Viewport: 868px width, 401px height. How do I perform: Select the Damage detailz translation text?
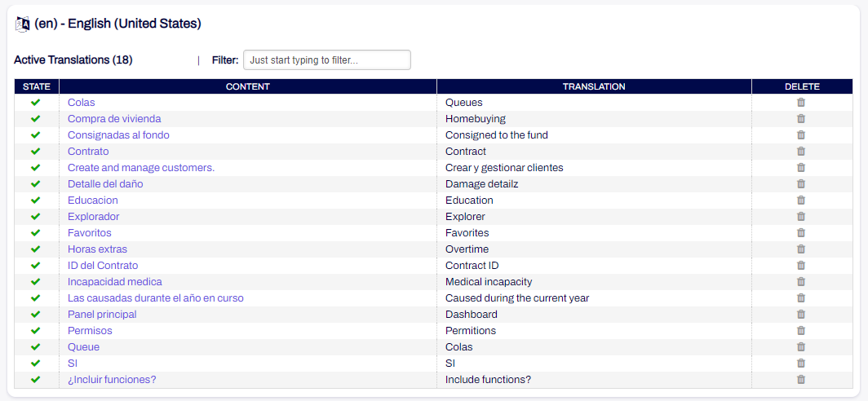pos(481,183)
